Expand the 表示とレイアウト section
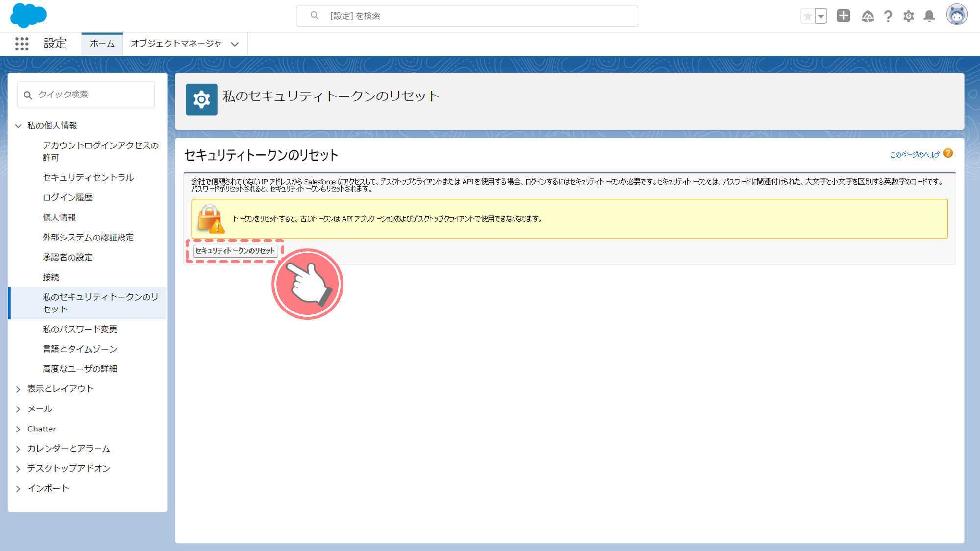980x551 pixels. 18,389
